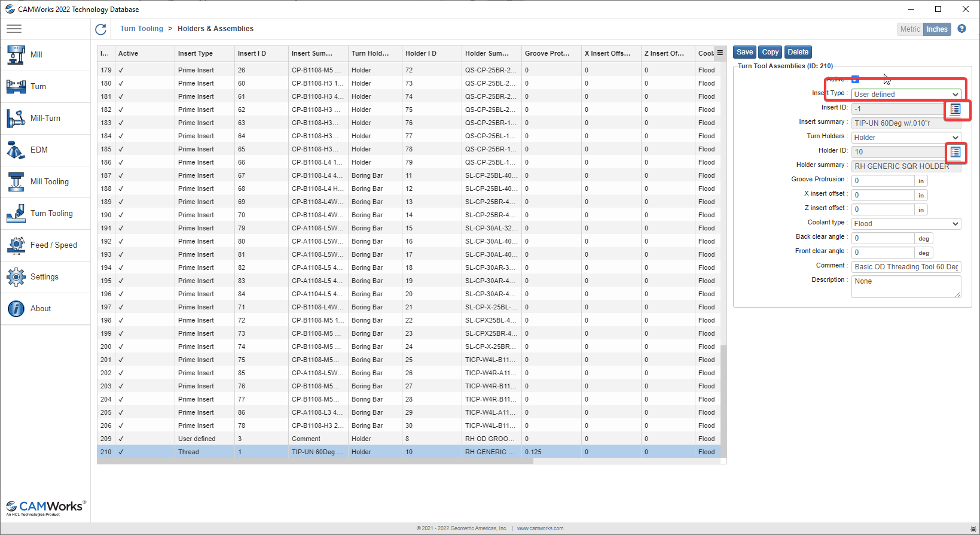Image resolution: width=980 pixels, height=535 pixels.
Task: Click the Back clear angle field
Action: 883,238
